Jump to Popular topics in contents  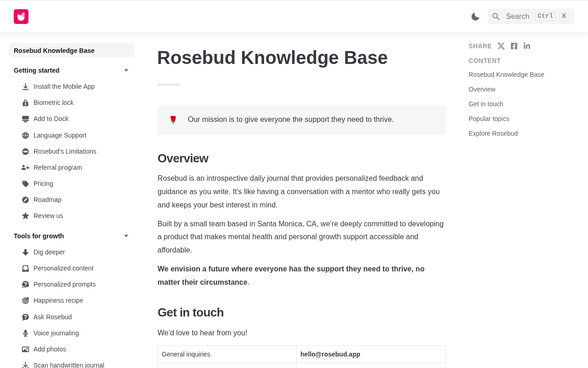point(489,119)
